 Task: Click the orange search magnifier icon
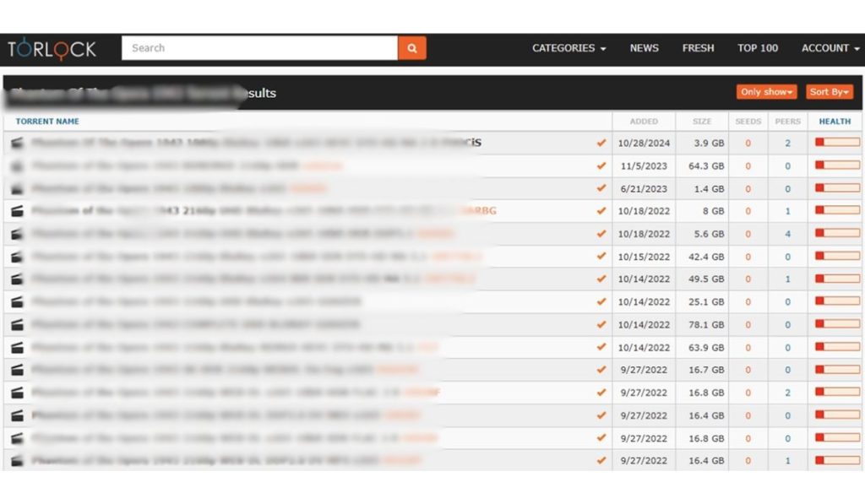point(411,48)
